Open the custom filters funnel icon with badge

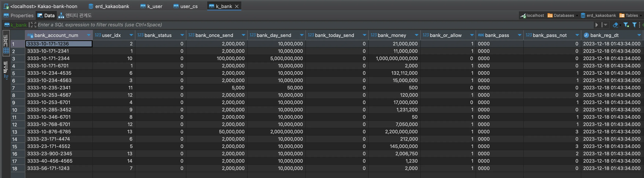626,25
